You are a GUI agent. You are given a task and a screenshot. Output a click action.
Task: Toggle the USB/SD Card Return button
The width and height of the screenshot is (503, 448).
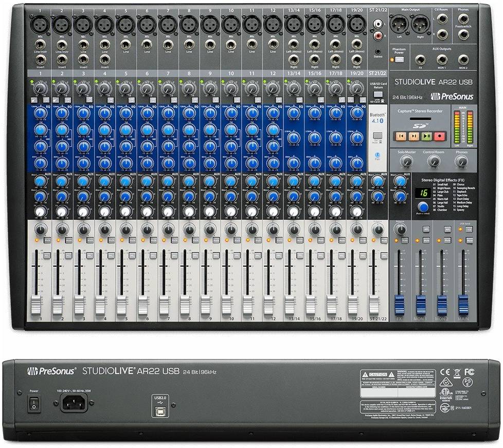pyautogui.click(x=378, y=95)
